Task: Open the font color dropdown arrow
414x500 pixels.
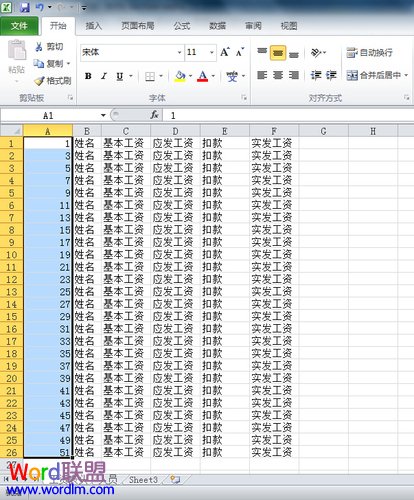Action: pos(213,76)
